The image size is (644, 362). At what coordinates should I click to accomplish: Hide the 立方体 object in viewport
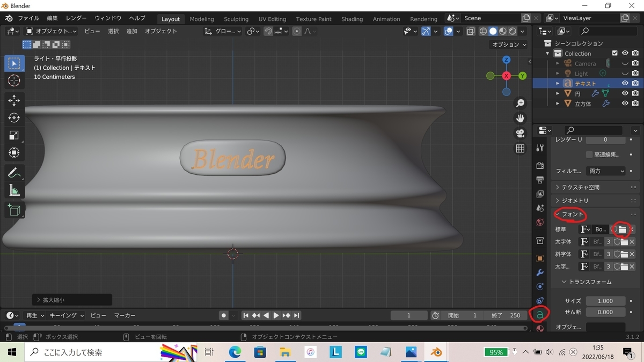pyautogui.click(x=625, y=104)
